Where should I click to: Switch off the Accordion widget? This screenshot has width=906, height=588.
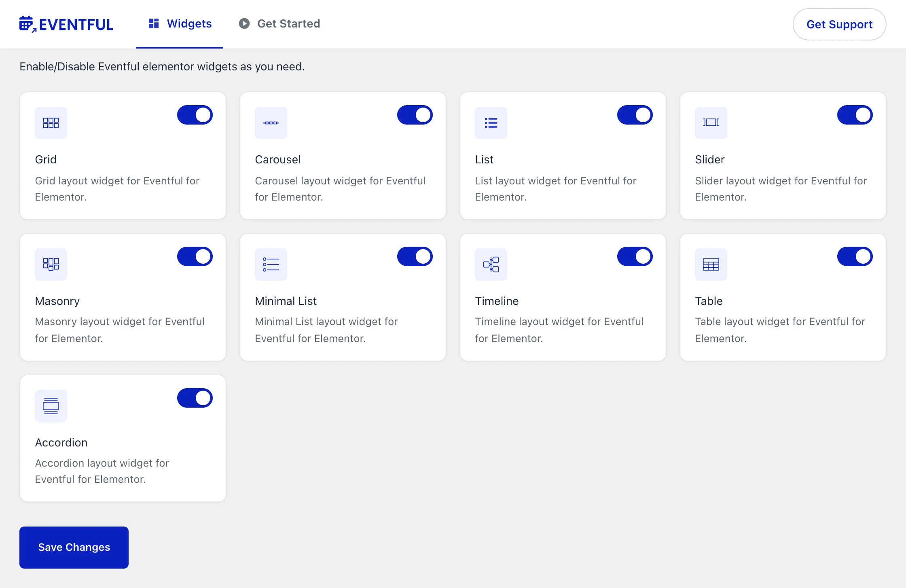195,398
